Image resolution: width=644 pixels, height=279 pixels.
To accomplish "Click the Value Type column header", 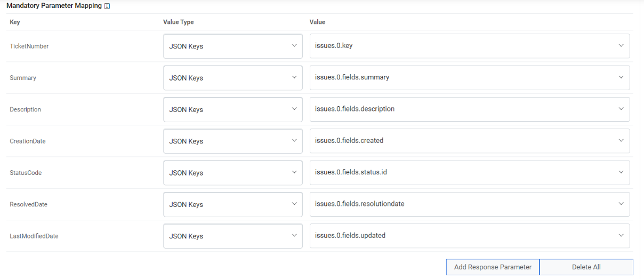I will tap(179, 22).
